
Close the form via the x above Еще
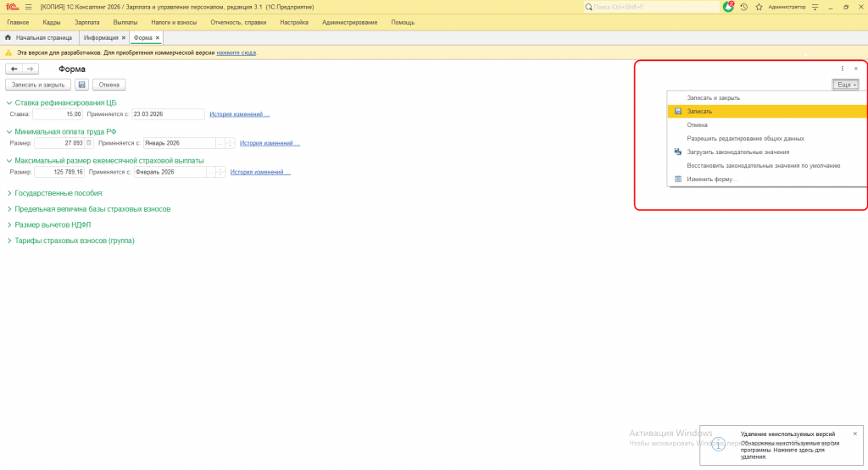click(856, 69)
